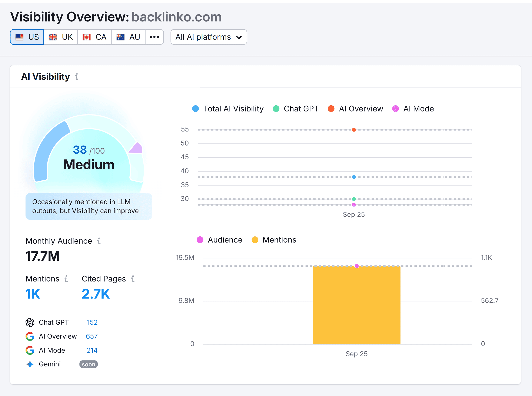Image resolution: width=532 pixels, height=396 pixels.
Task: Click the info icon beside AI Visibility
Action: [x=77, y=76]
